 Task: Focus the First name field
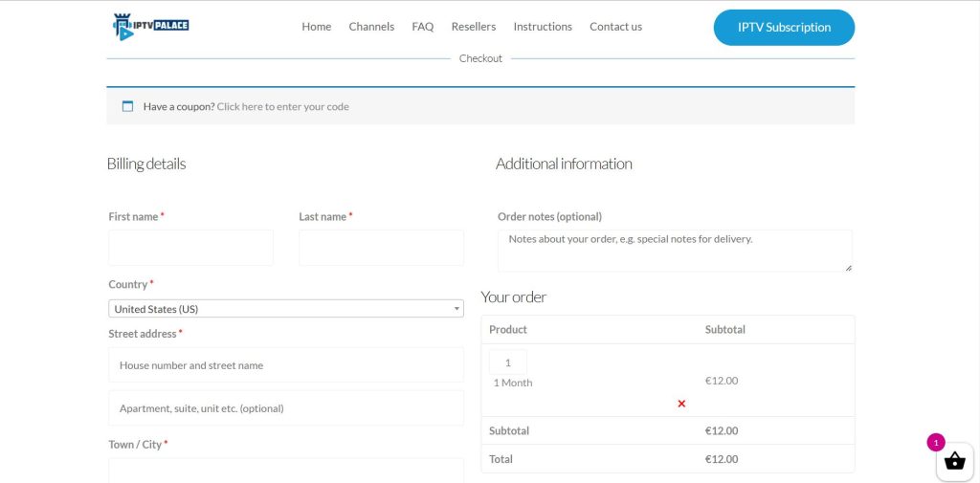[190, 248]
